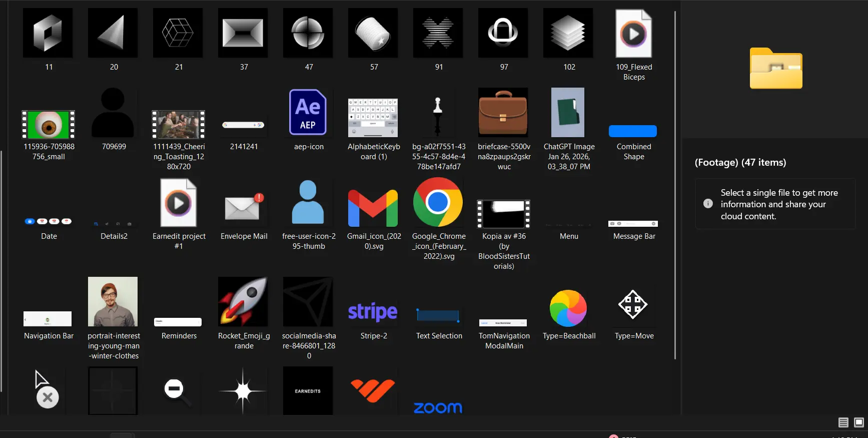Select the free-user-icon thumbnail file
Viewport: 868px width, 438px height.
point(308,203)
